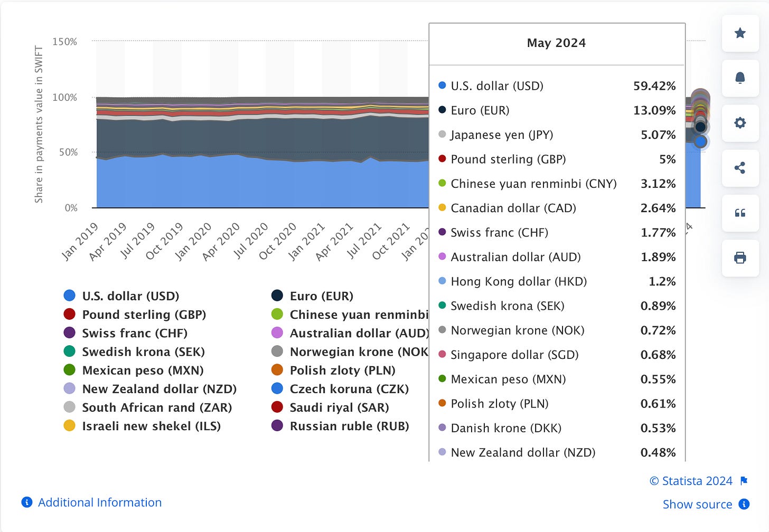Click the quotation citation icon

(740, 213)
